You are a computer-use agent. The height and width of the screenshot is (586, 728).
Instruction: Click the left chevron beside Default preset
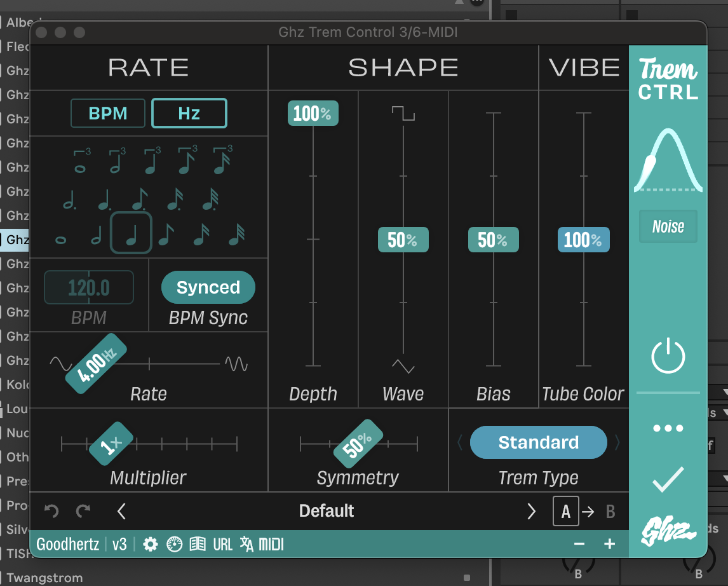(121, 511)
